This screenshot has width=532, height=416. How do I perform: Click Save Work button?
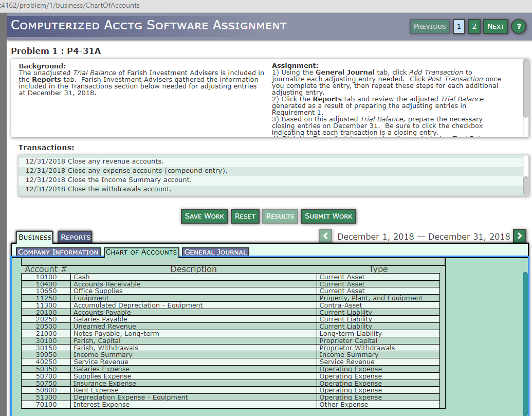(x=204, y=216)
